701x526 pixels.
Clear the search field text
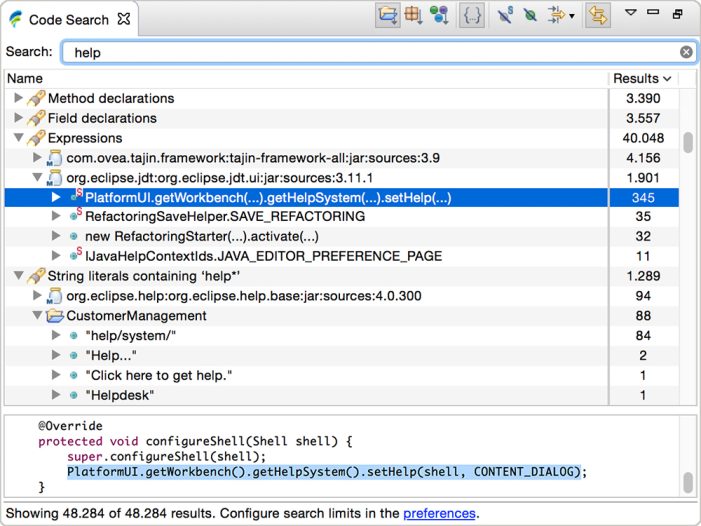coord(686,52)
